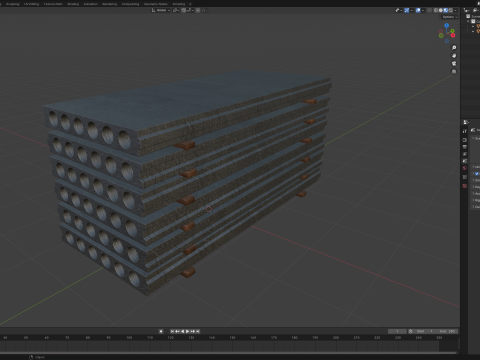This screenshot has width=480, height=360.
Task: Play animation in reverse
Action: (x=182, y=331)
